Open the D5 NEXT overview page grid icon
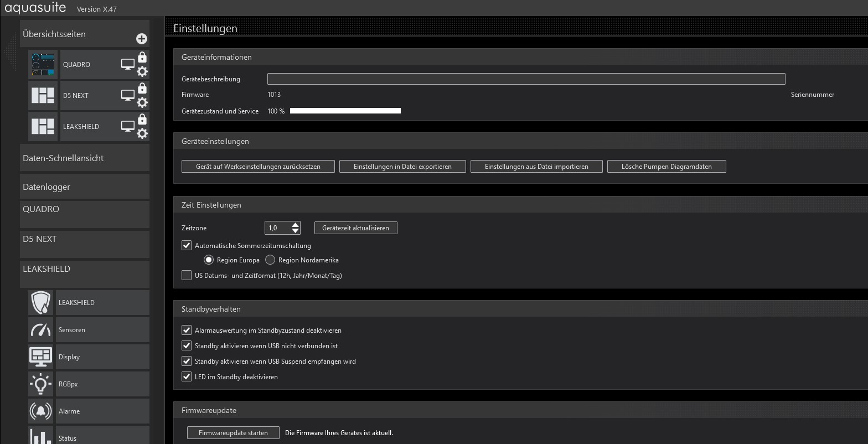The width and height of the screenshot is (868, 444). (43, 96)
